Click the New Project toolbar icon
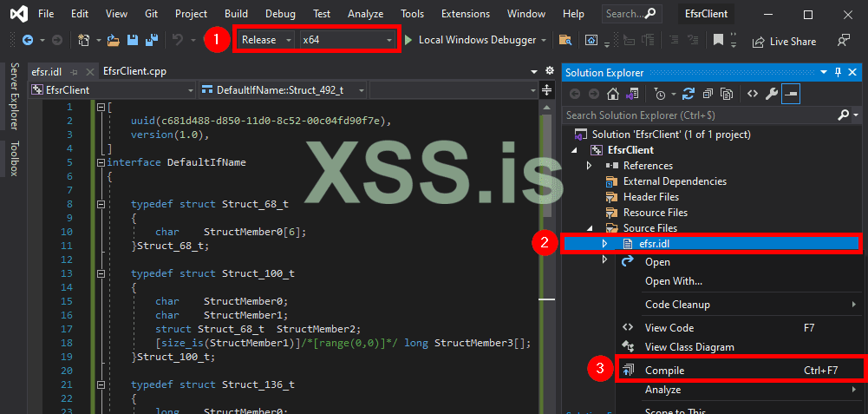868x414 pixels. [83, 40]
